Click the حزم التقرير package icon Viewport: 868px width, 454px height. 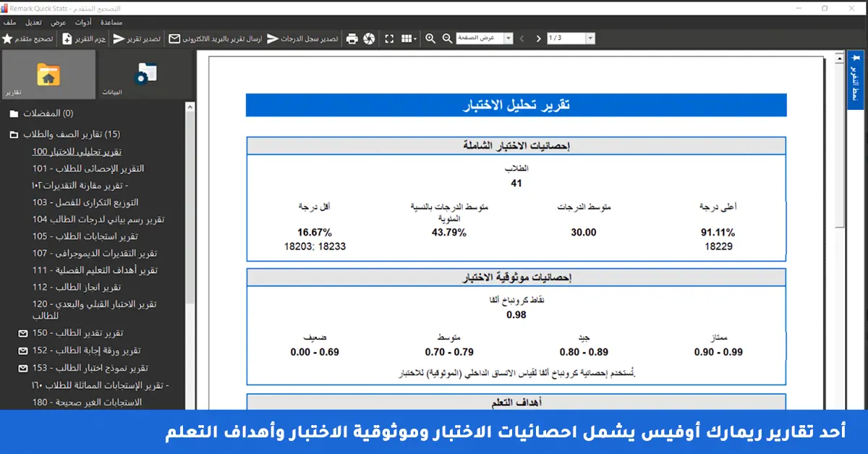point(67,38)
